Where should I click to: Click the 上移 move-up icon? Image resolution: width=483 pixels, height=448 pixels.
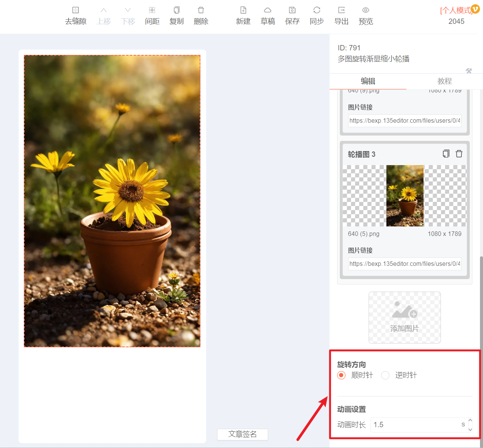(103, 10)
